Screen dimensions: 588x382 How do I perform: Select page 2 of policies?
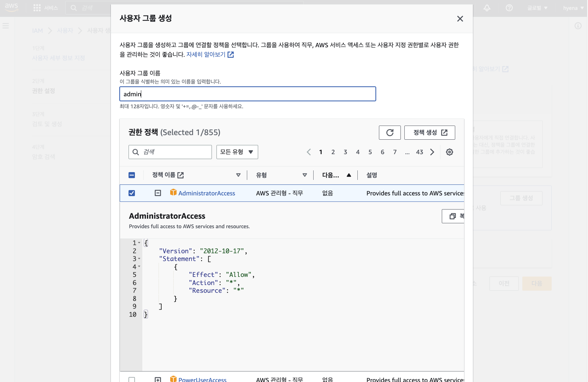[333, 152]
